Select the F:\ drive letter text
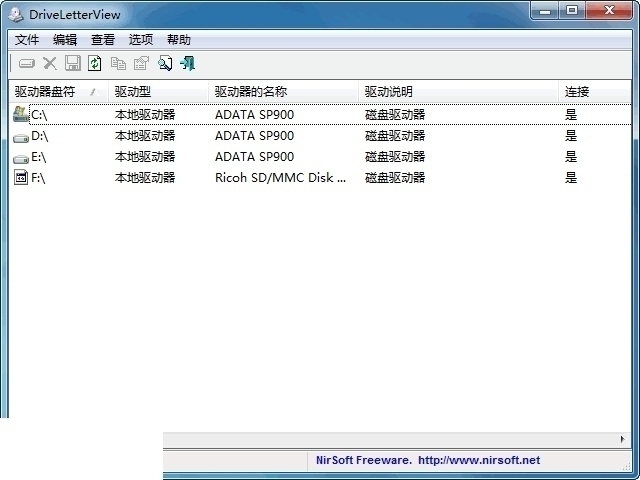 coord(38,178)
